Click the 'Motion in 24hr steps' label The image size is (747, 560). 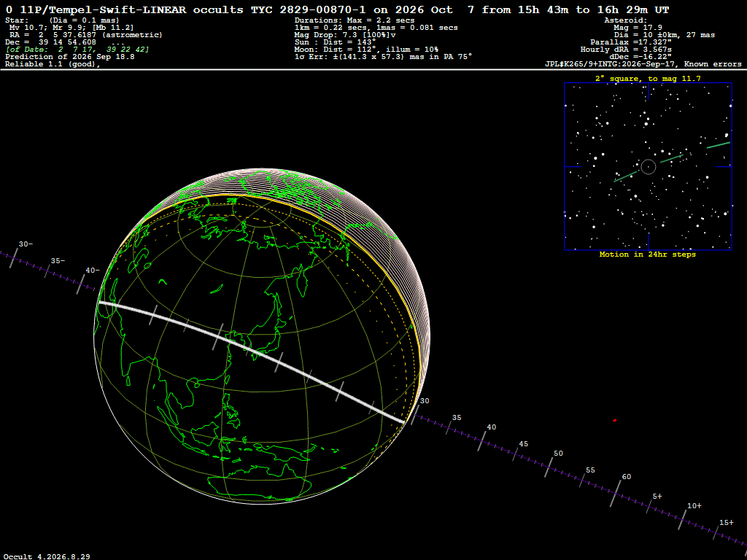648,254
